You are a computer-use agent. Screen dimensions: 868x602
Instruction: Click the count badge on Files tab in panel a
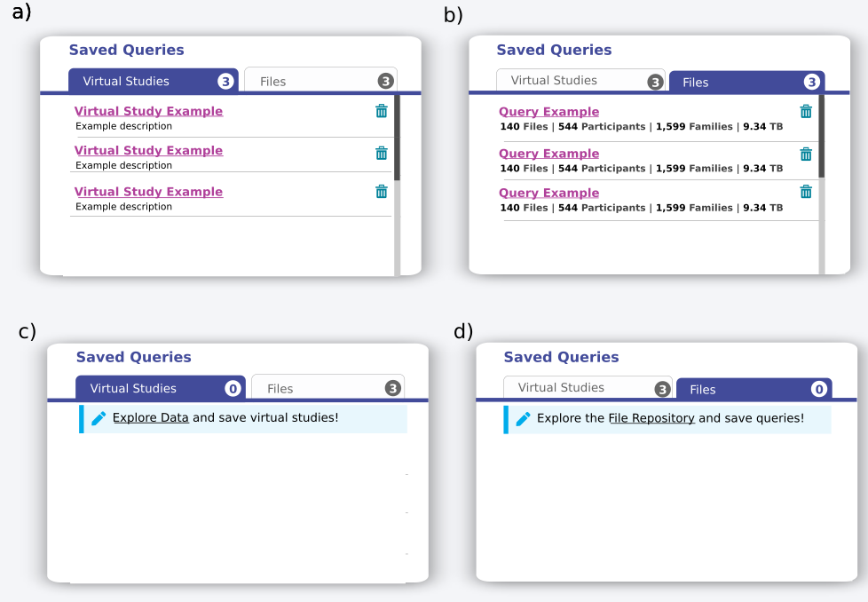tap(383, 81)
